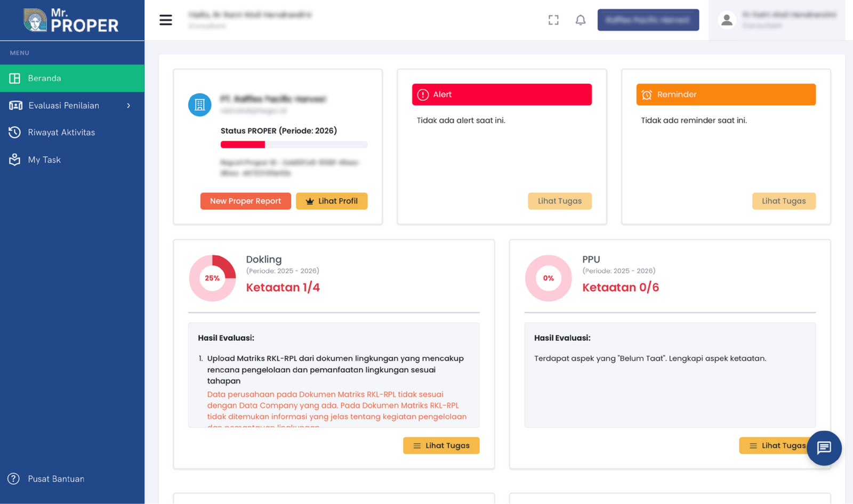Click Lihat Tugas in Dokling card
Screen dimensions: 853x504
coord(441,445)
